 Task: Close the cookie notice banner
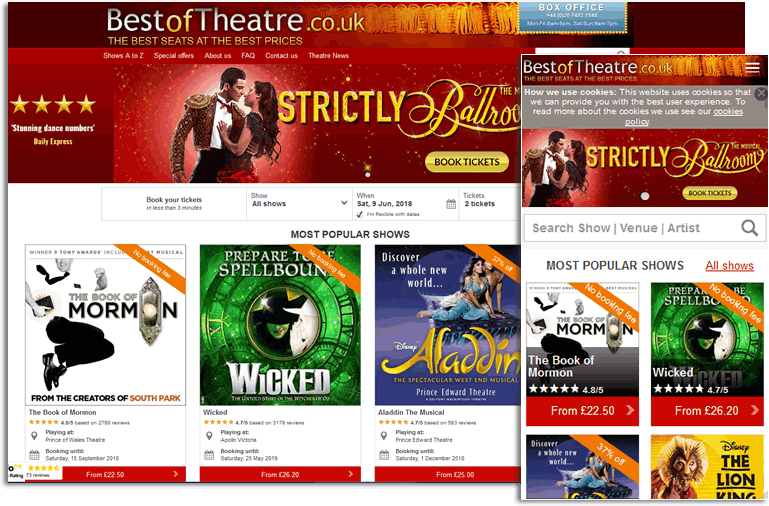click(761, 93)
